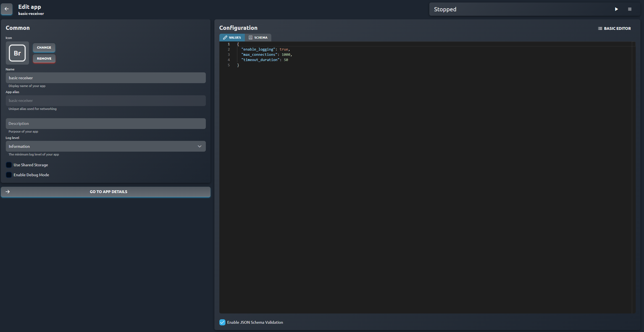
Task: Click the editor overview ruler scrollbar
Action: [x=634, y=177]
